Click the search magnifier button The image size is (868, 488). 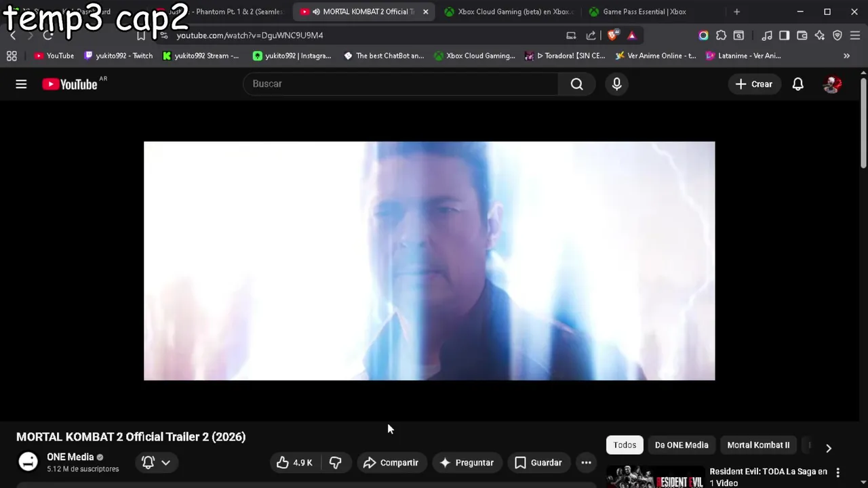576,84
